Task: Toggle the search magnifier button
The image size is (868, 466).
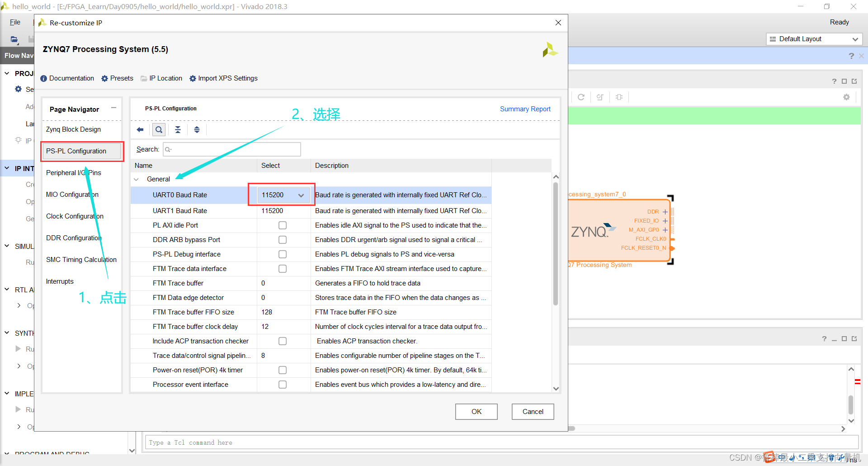Action: pos(159,130)
